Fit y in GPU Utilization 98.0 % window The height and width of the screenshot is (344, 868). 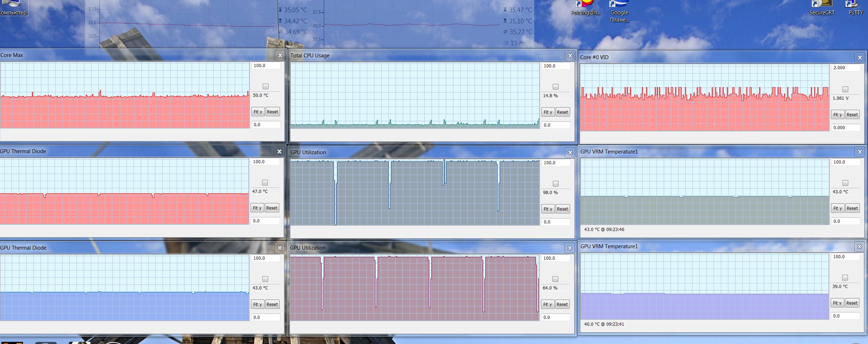point(548,209)
